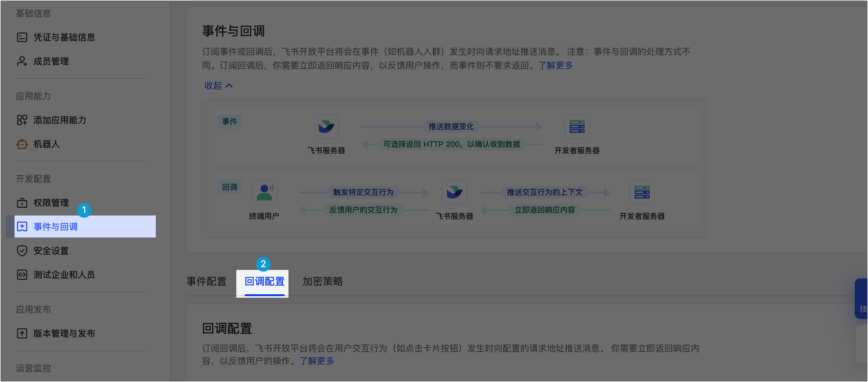Click the 测试企业和人员 code icon
The image size is (868, 382).
22,275
